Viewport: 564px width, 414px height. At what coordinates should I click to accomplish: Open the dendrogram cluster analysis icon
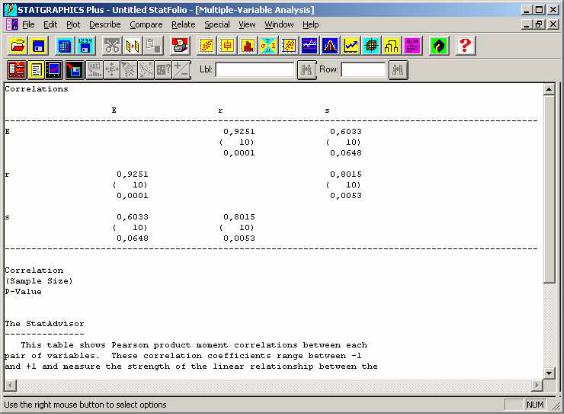point(392,46)
